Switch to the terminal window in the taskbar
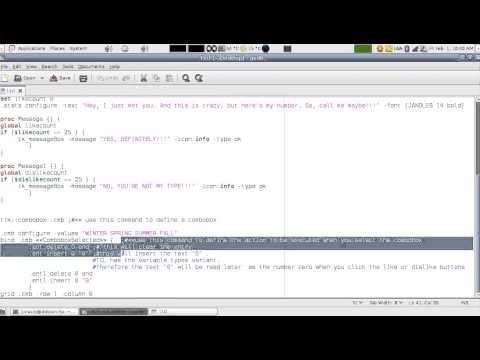Viewport: 480px width, 360px height. click(45, 311)
